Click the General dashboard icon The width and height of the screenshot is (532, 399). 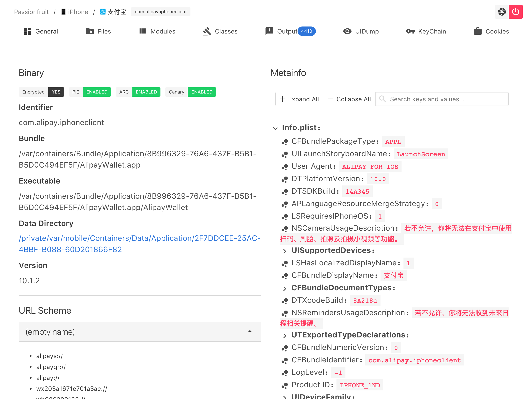27,31
